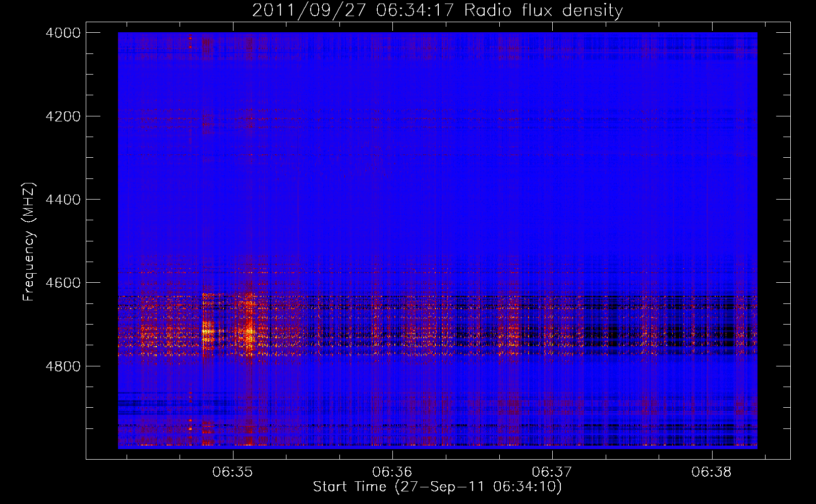
Task: Click the brightest yellow burst near 4720 MHz
Action: click(x=208, y=332)
